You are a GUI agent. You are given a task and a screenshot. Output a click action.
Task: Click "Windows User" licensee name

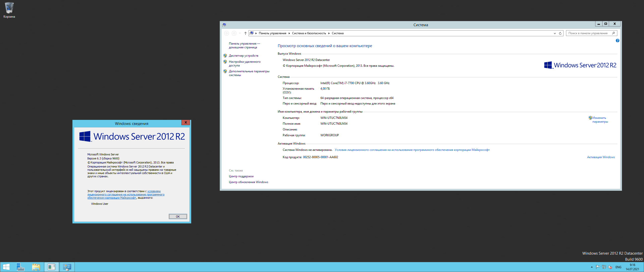coord(100,204)
